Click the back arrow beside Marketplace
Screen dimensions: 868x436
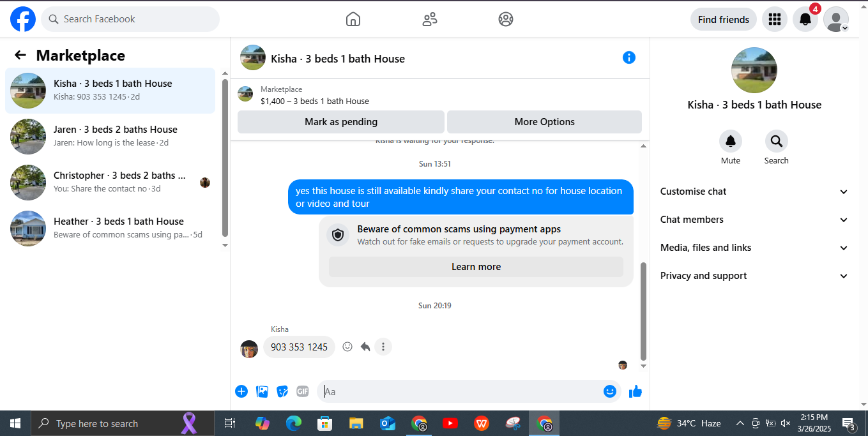(20, 56)
